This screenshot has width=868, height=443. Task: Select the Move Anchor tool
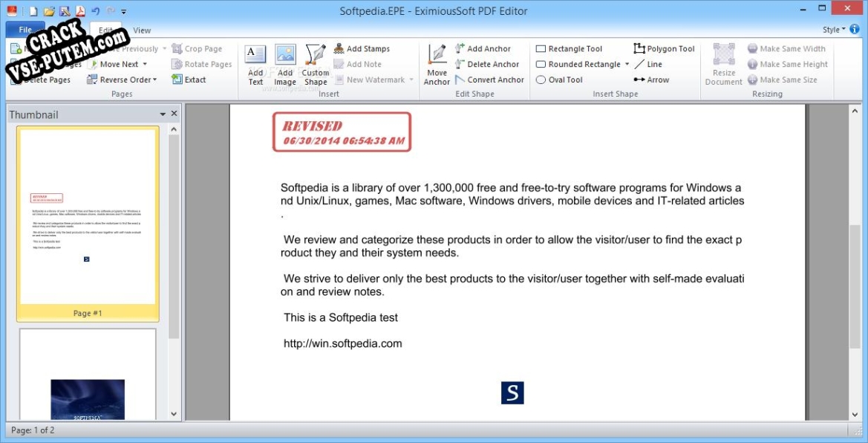437,65
